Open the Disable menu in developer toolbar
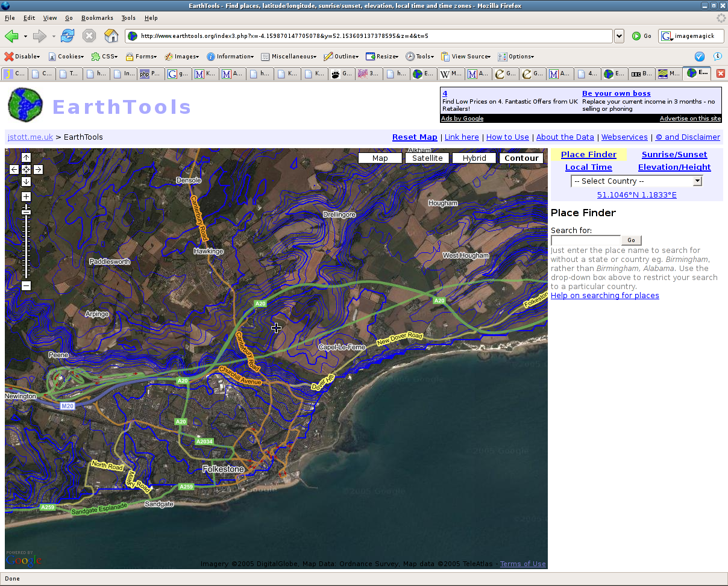Image resolution: width=728 pixels, height=586 pixels. pos(22,57)
